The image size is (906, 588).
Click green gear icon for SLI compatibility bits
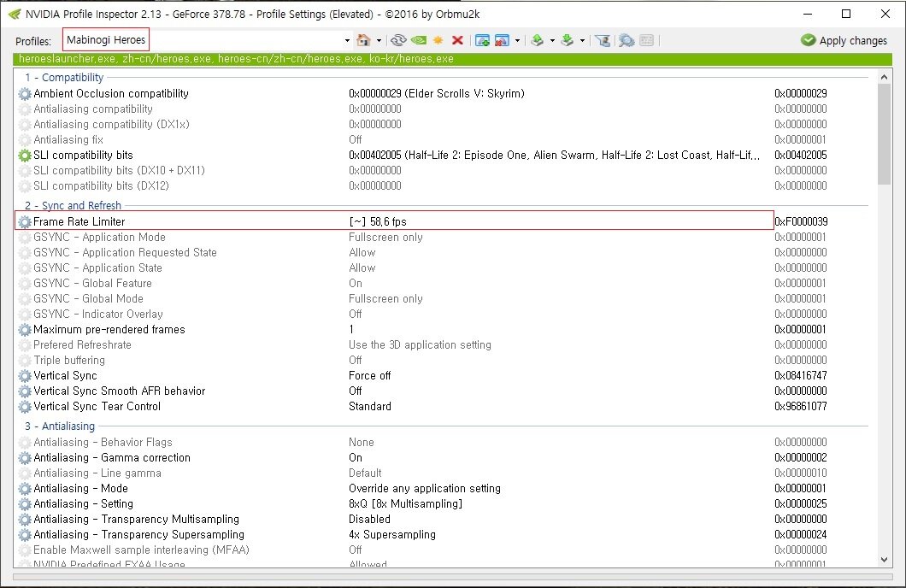point(24,156)
